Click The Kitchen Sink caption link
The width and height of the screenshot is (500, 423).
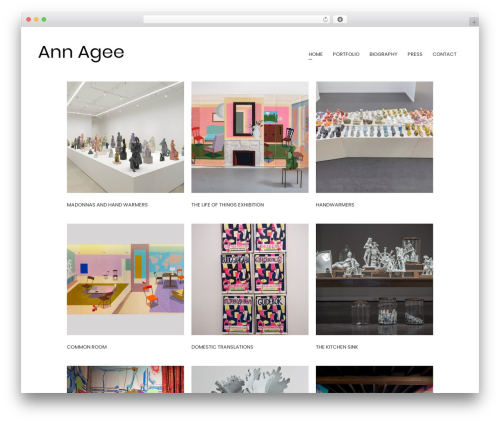coord(337,347)
